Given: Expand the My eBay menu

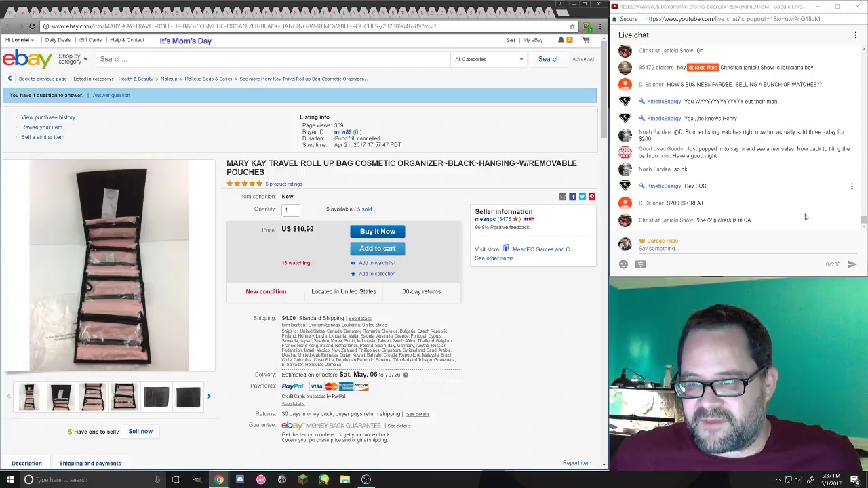Looking at the screenshot, I should click(x=533, y=40).
